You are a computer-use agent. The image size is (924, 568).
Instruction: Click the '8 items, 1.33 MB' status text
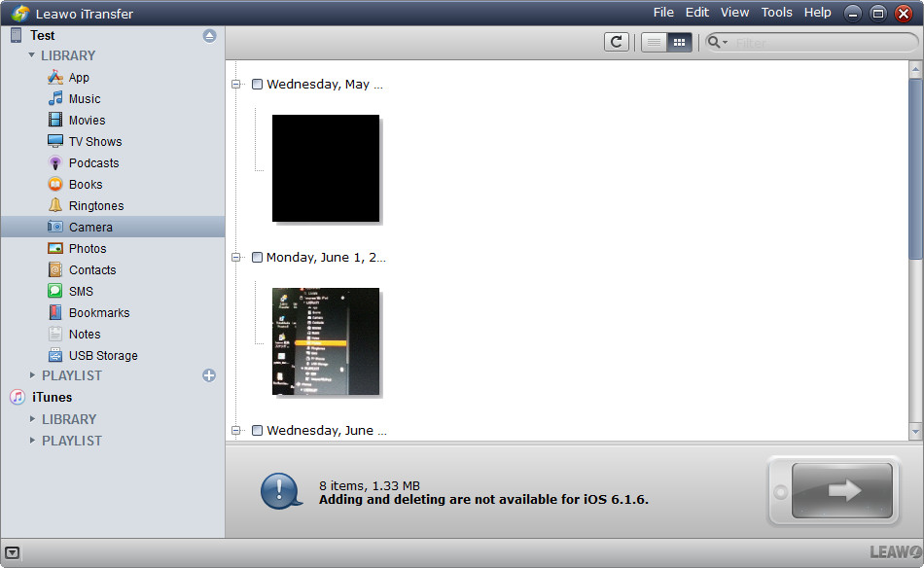coord(370,485)
